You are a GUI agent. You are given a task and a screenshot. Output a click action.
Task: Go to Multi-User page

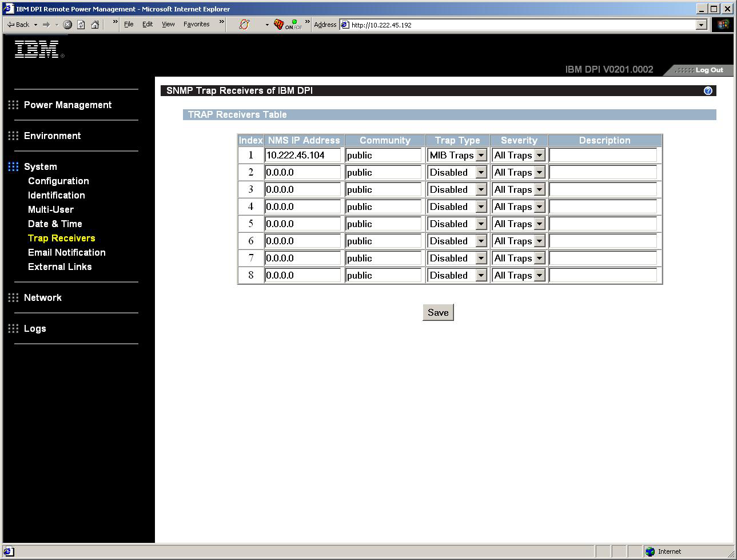(x=50, y=209)
